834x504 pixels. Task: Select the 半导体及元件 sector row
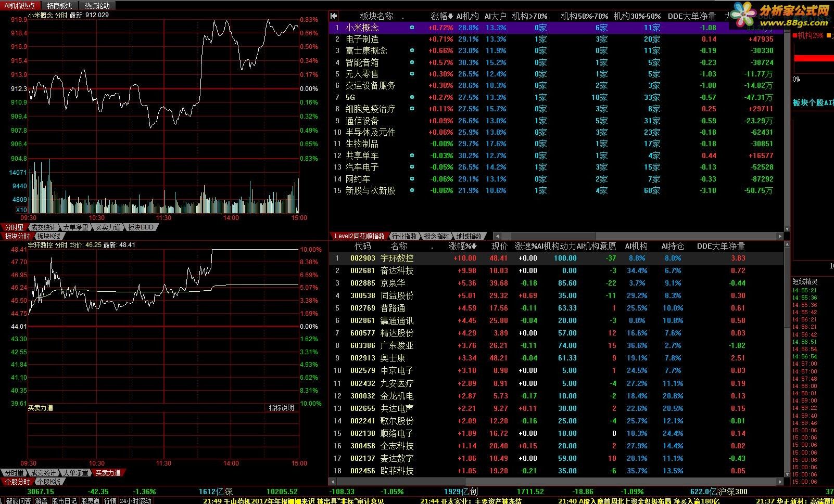click(556, 132)
